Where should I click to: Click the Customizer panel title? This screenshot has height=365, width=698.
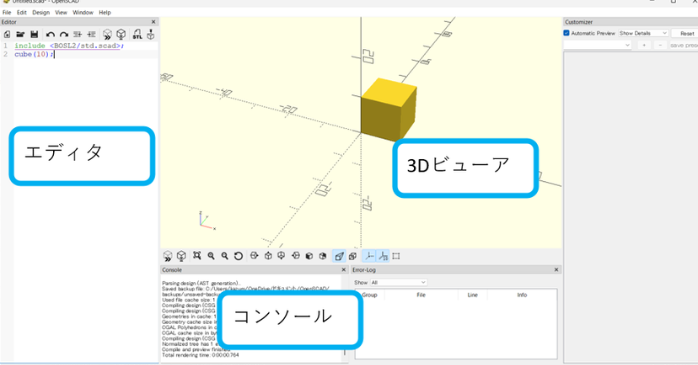(579, 22)
